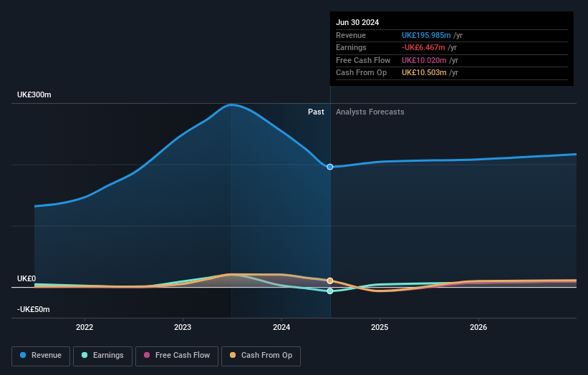Click the UK£10.020m free cash flow value

(x=424, y=60)
